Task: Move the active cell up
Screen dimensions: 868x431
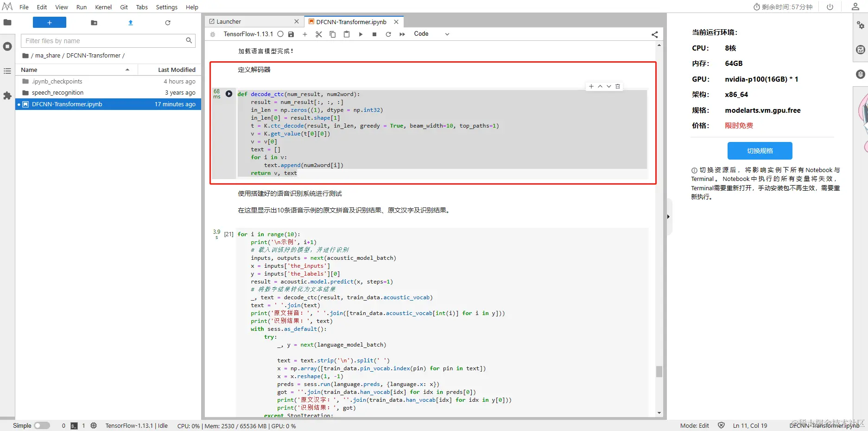Action: (600, 86)
